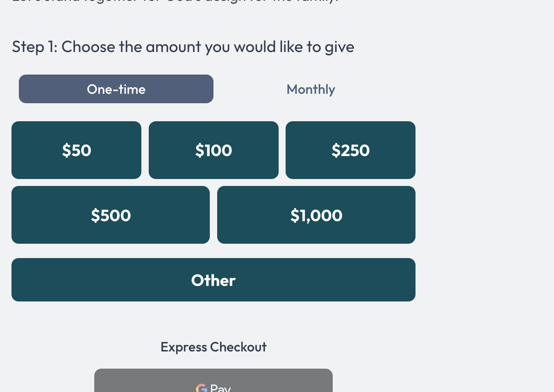Keep the highlighted One-time tab selected
The height and width of the screenshot is (392, 554).
[x=116, y=89]
